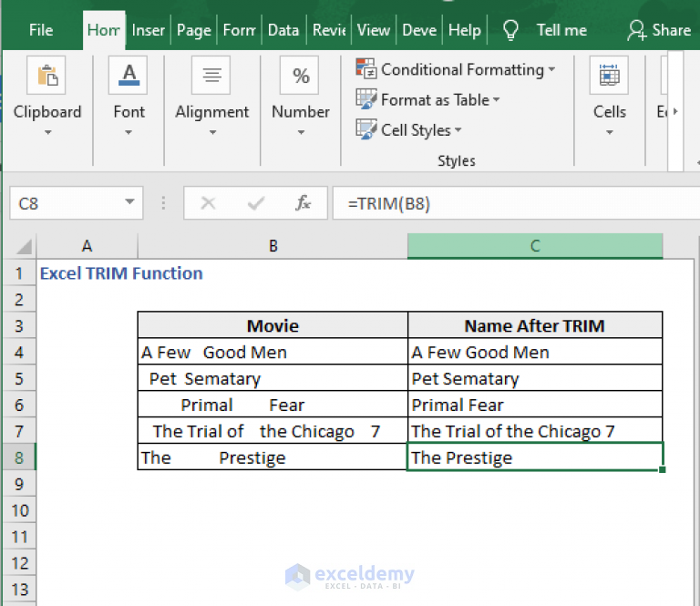Switch to the View tab
Screen dimensions: 700x606
374,30
